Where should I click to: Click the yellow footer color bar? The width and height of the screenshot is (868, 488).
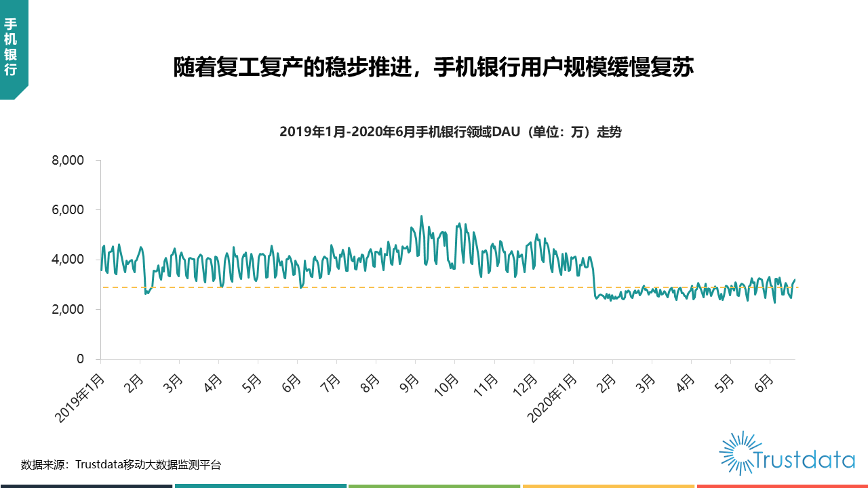608,485
